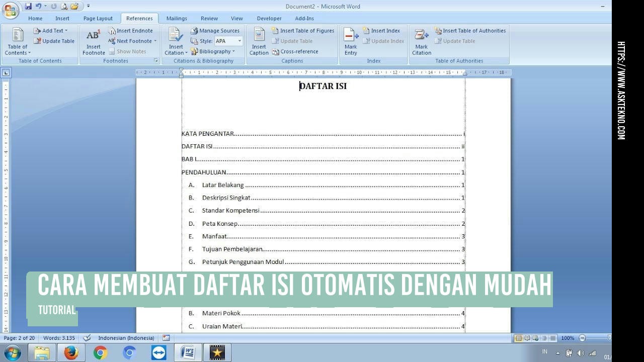Click the Insert Caption button

pyautogui.click(x=259, y=41)
